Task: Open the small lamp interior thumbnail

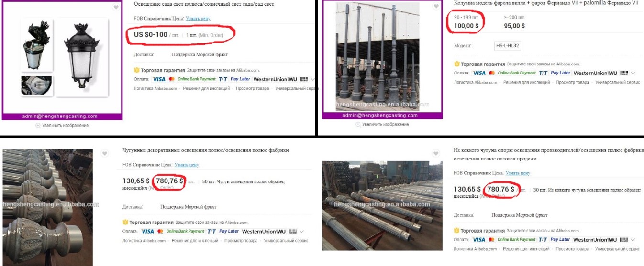Action: (36, 85)
